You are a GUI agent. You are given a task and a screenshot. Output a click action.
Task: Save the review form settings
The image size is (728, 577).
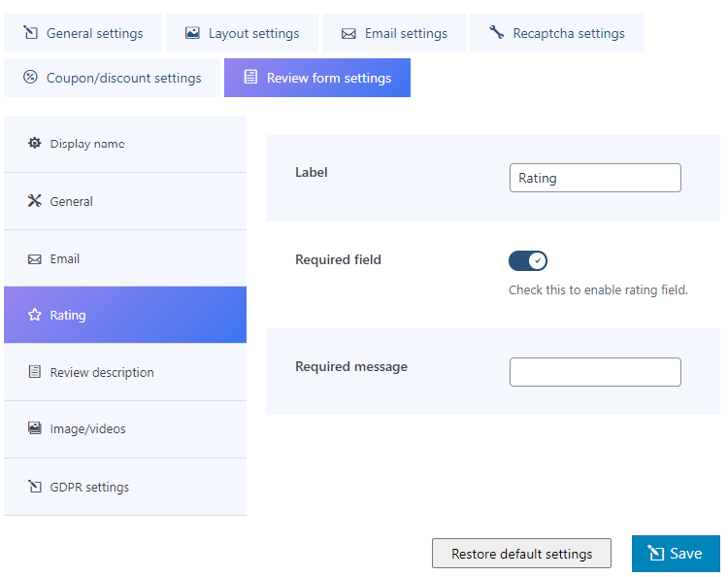(x=676, y=554)
